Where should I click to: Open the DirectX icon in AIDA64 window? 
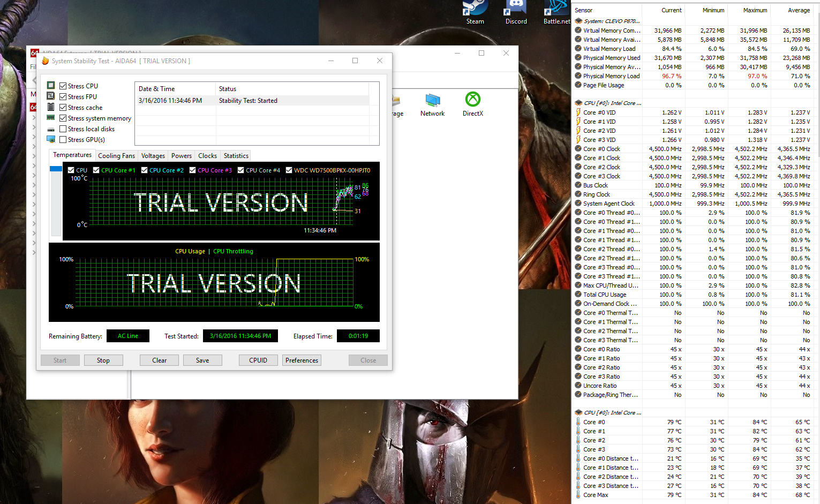pyautogui.click(x=473, y=104)
